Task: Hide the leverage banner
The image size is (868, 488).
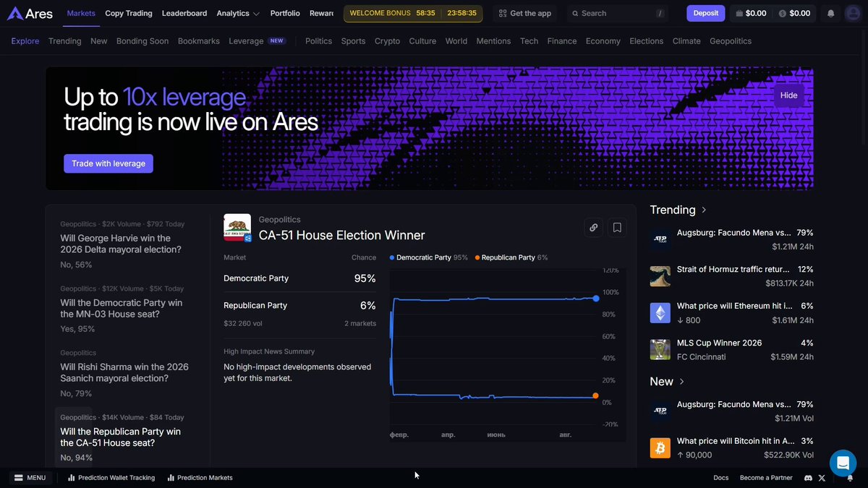Action: pos(789,95)
